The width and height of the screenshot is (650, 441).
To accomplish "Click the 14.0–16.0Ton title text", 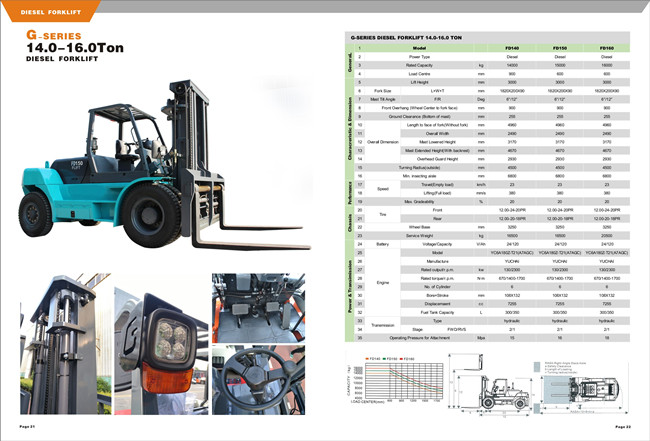I will (75, 48).
